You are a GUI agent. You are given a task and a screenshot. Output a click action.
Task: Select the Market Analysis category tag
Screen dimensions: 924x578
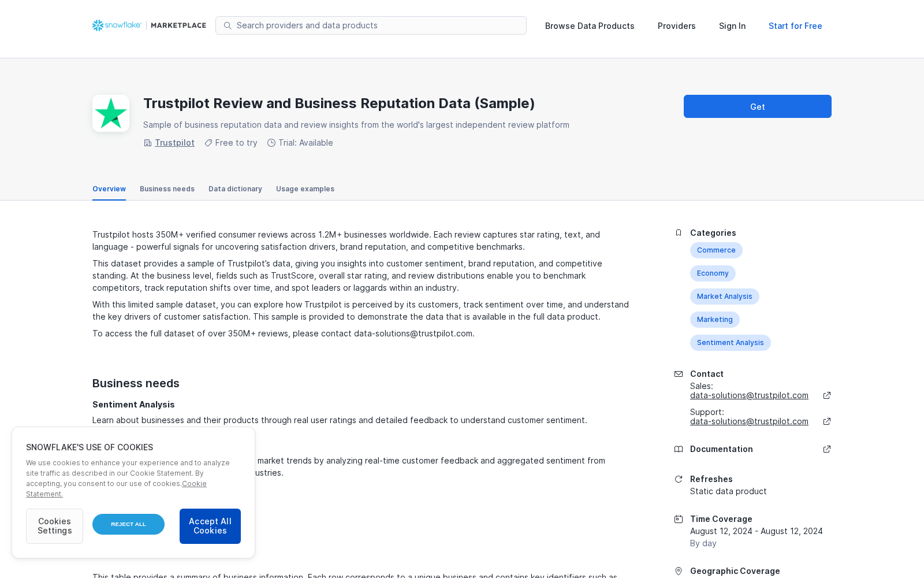tap(724, 297)
